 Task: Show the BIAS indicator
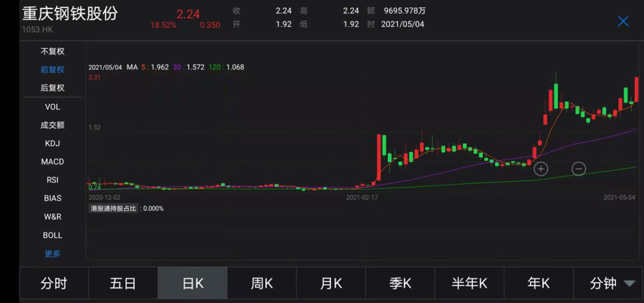tap(52, 198)
